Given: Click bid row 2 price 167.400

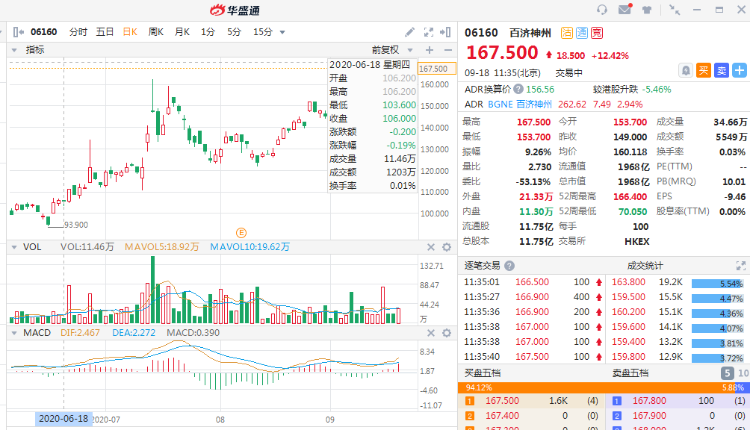Looking at the screenshot, I should (502, 416).
